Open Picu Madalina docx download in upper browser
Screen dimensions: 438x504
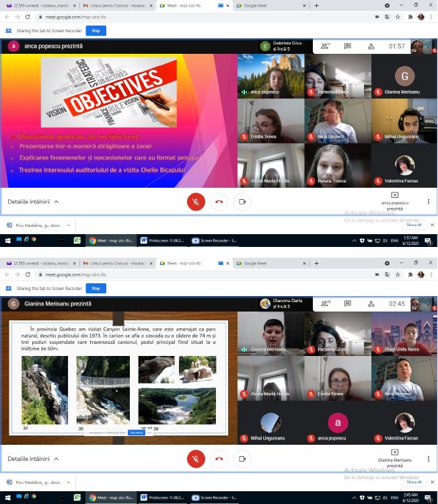[34, 225]
